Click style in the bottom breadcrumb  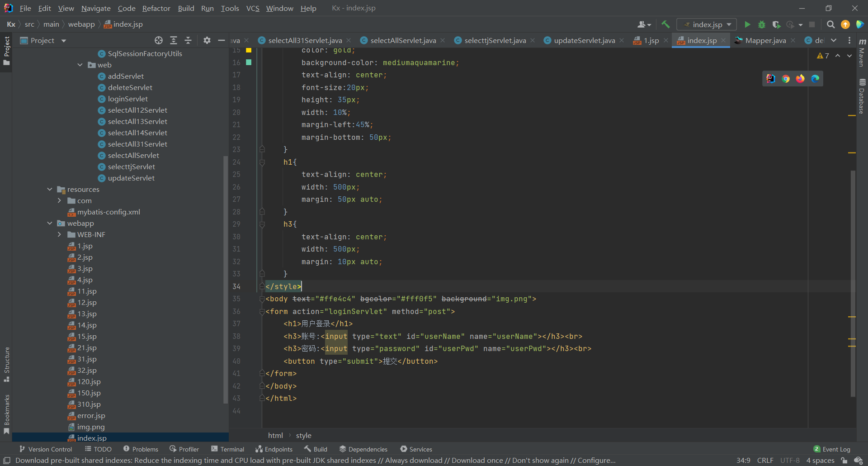tap(304, 436)
